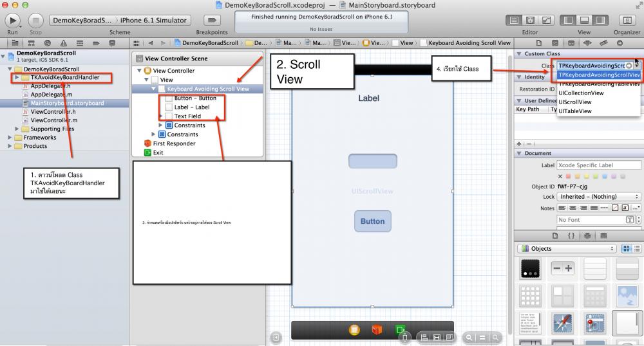Go back in the jump bar history

pos(151,43)
